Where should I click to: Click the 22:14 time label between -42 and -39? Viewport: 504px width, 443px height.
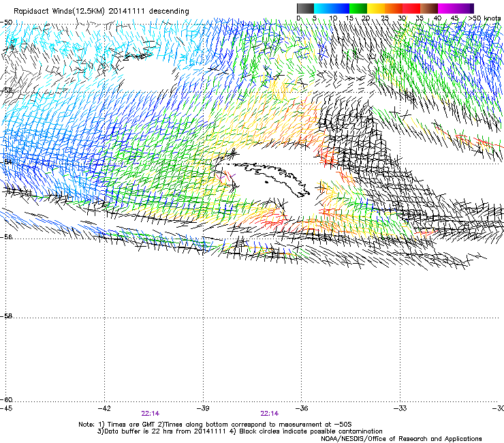coord(150,414)
